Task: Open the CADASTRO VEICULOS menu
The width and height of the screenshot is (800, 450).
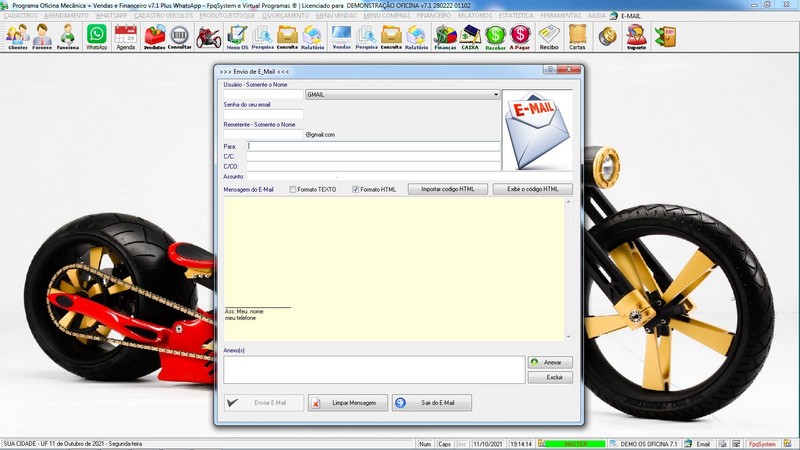Action: (x=164, y=16)
